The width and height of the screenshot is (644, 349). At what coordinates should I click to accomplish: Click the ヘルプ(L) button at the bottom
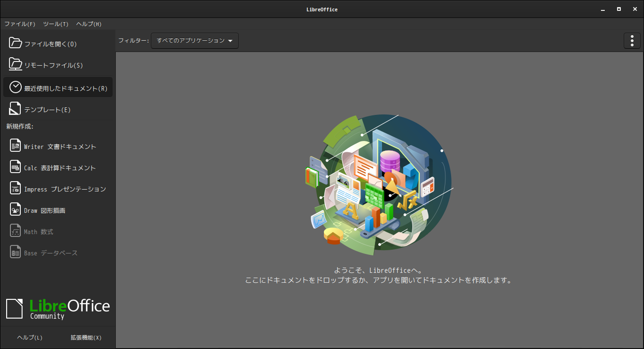[30, 338]
